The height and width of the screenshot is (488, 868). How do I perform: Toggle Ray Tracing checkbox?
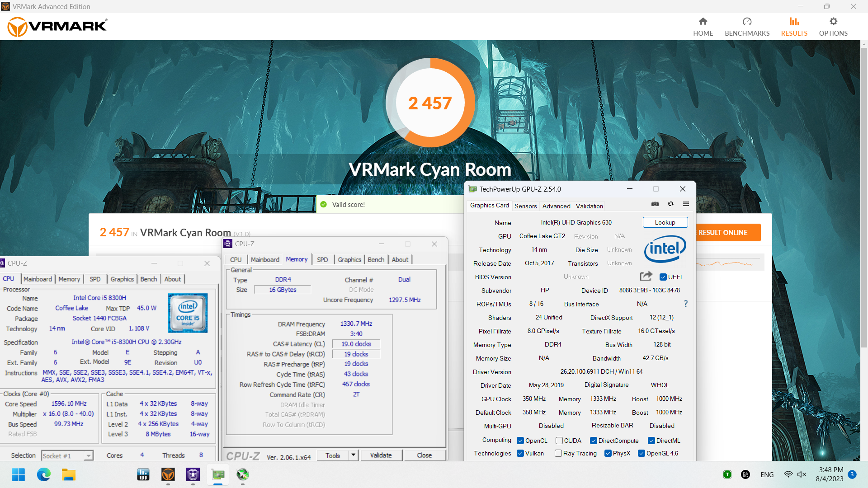[x=558, y=453]
